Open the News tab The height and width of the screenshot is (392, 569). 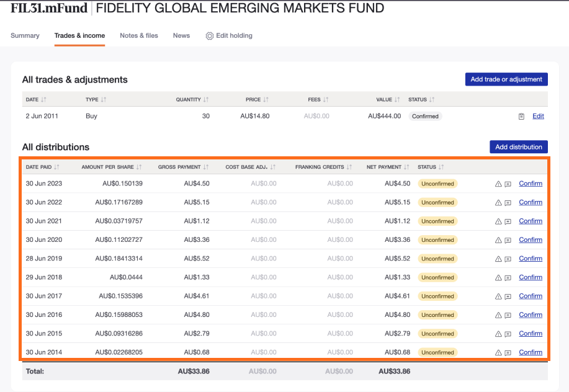[181, 35]
